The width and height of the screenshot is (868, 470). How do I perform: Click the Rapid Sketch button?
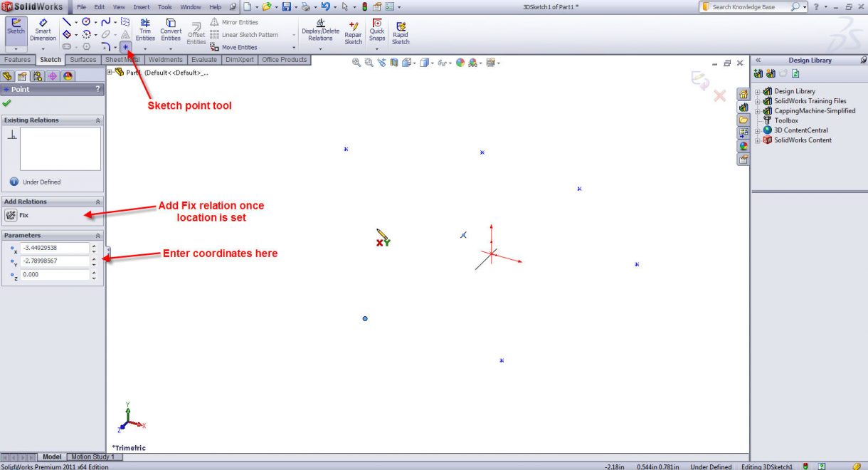click(401, 33)
